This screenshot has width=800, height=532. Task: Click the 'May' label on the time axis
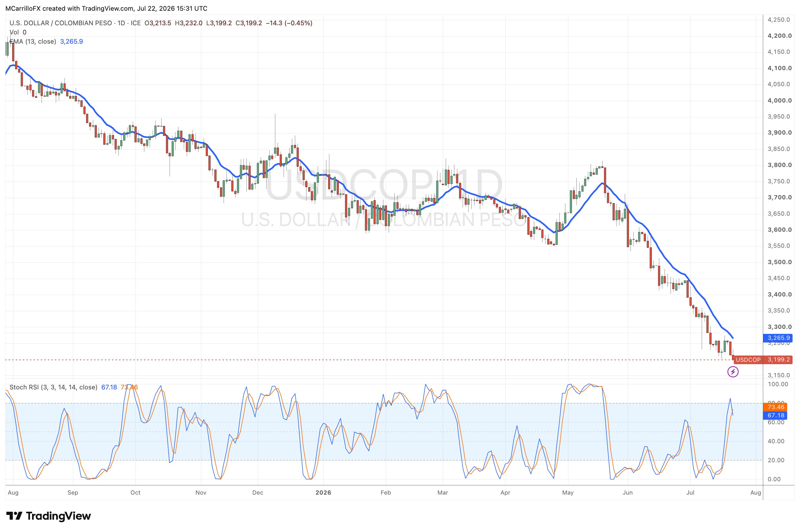click(568, 493)
